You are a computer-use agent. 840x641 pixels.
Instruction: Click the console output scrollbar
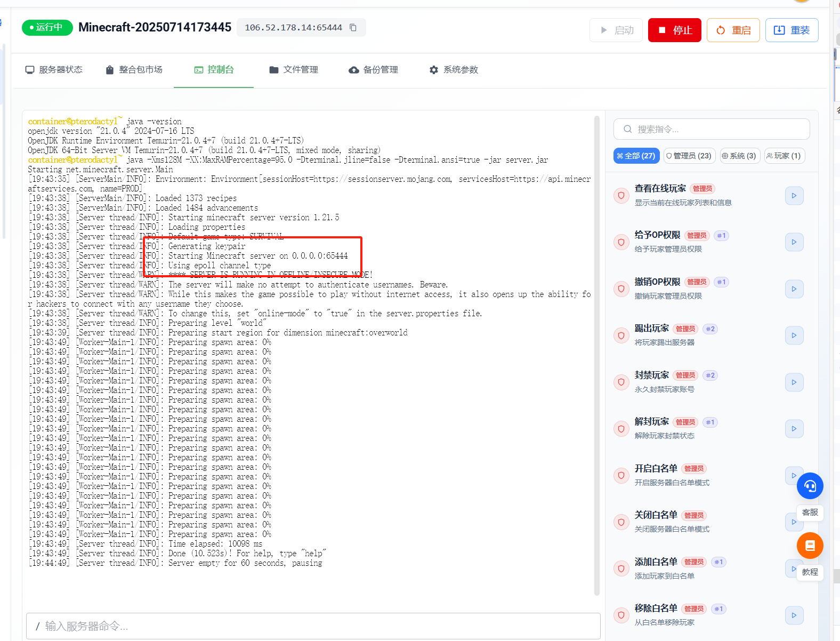[x=597, y=355]
